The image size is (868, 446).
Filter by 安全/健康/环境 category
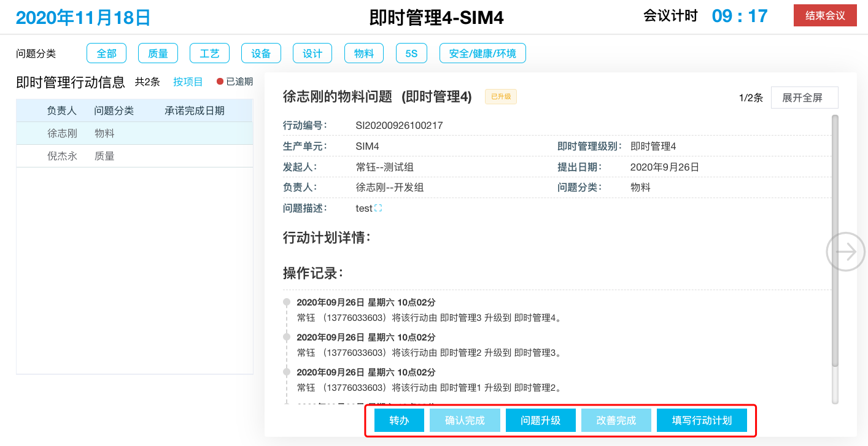[482, 53]
